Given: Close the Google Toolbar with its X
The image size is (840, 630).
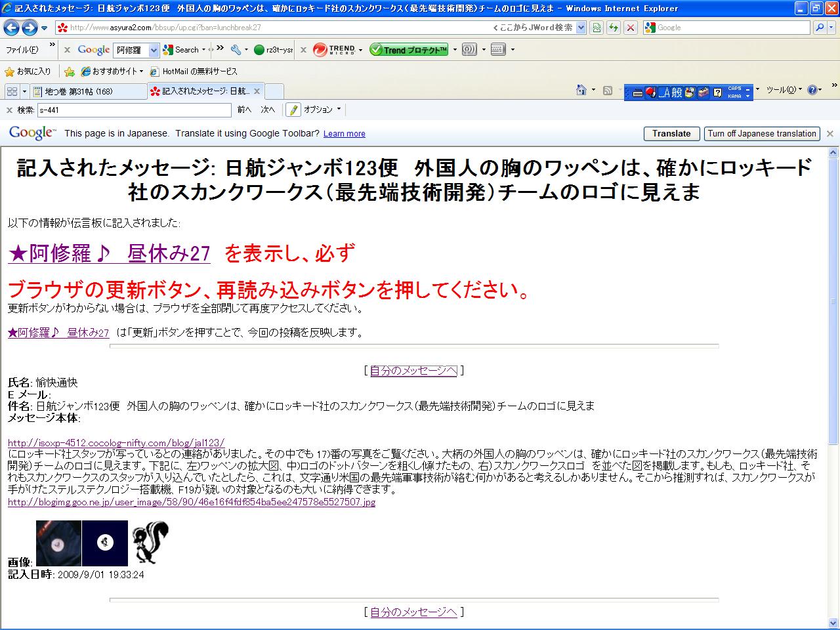Looking at the screenshot, I should 68,50.
